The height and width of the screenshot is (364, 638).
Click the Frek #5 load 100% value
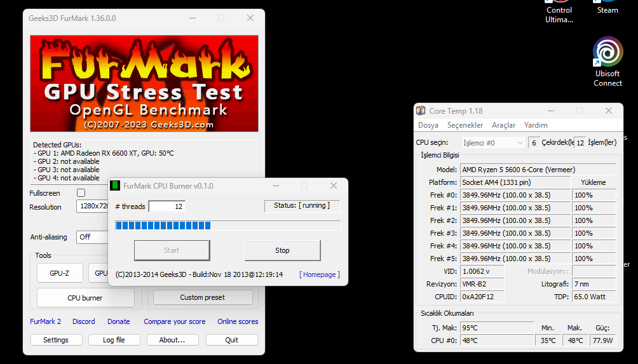[594, 259]
